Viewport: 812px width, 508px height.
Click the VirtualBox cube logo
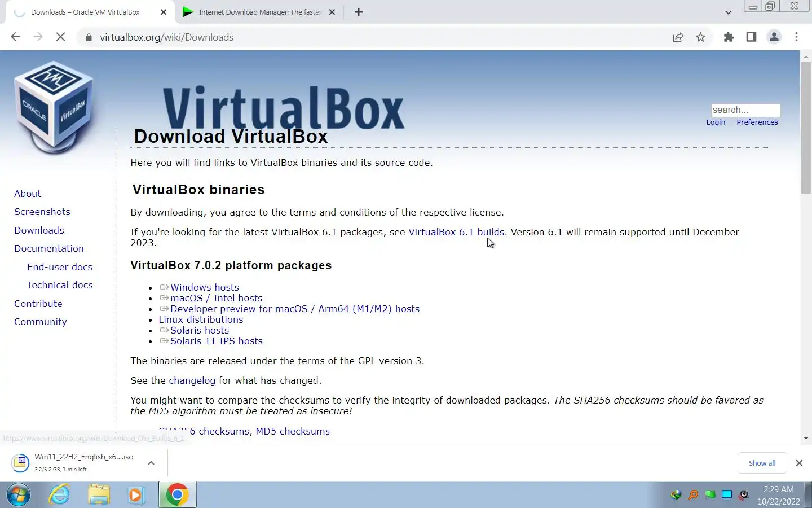click(x=54, y=107)
